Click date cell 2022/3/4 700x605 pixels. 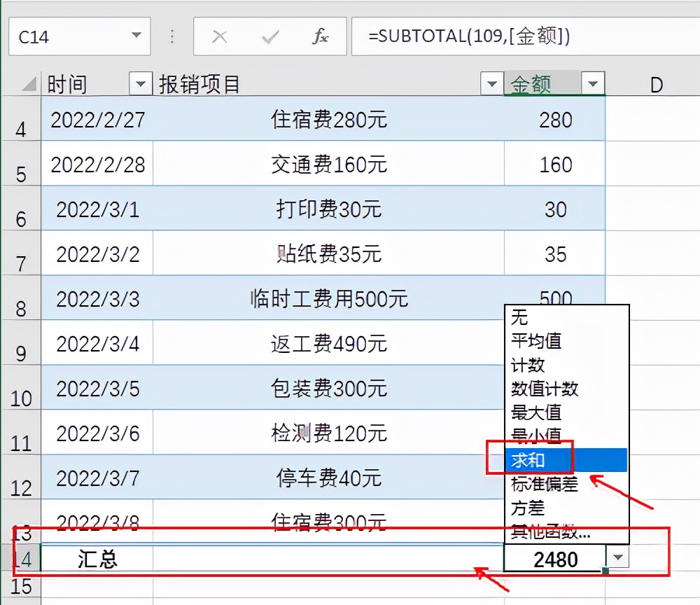97,344
